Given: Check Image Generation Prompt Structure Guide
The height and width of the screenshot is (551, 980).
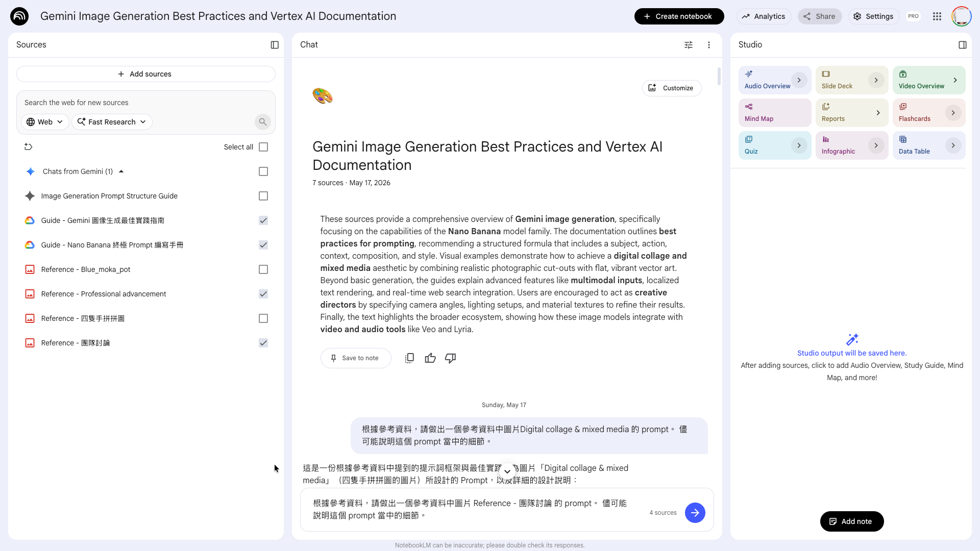Looking at the screenshot, I should click(263, 196).
